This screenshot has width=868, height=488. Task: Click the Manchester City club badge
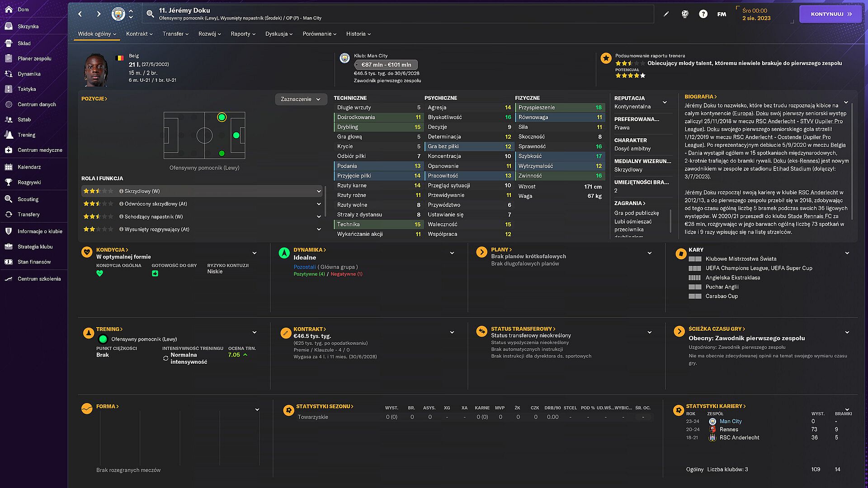click(118, 14)
